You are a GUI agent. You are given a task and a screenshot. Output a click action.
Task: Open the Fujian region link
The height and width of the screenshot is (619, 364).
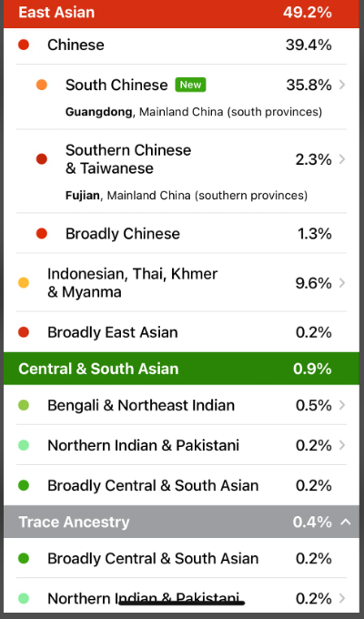[x=83, y=196]
